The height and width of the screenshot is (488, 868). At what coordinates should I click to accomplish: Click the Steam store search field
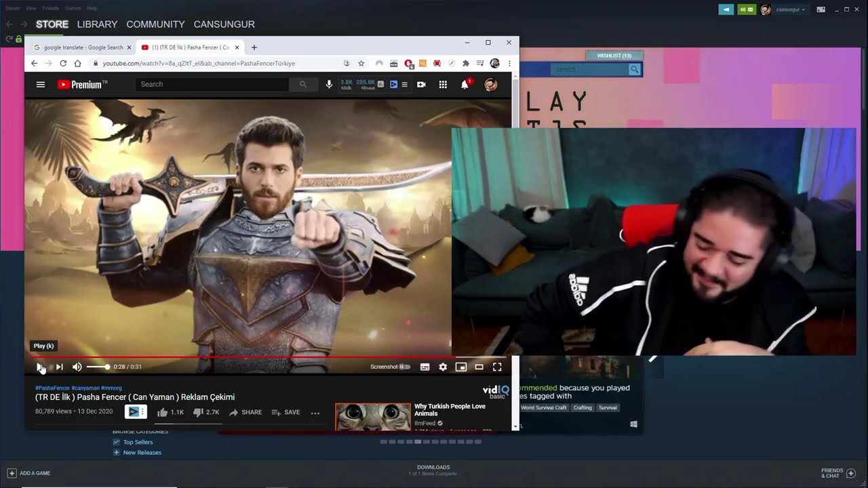pos(589,69)
